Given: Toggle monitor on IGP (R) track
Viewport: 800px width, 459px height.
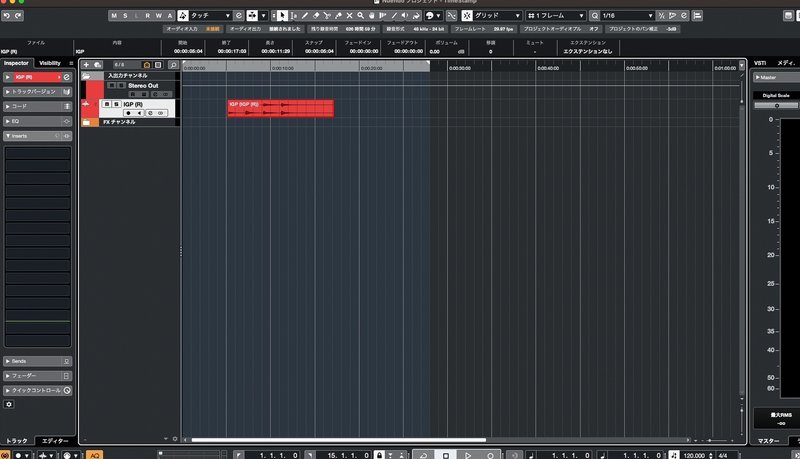Looking at the screenshot, I should [139, 113].
